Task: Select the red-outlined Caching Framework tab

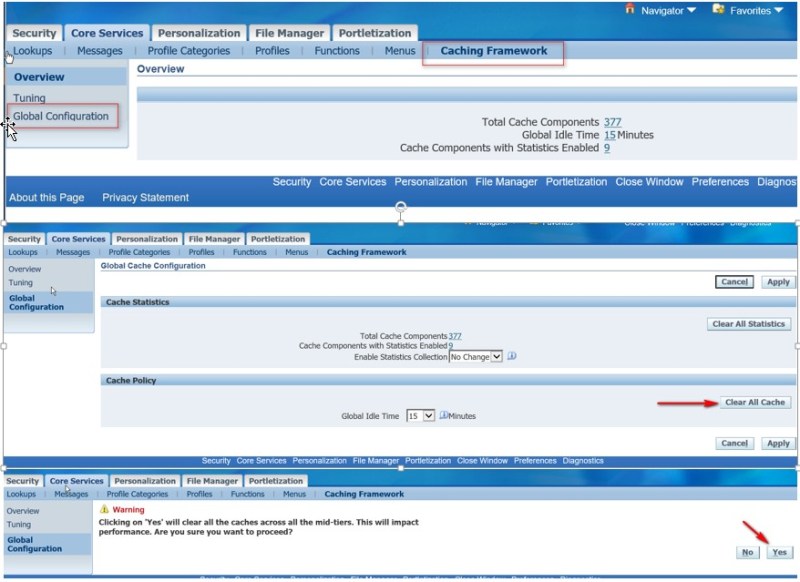Action: [x=493, y=51]
